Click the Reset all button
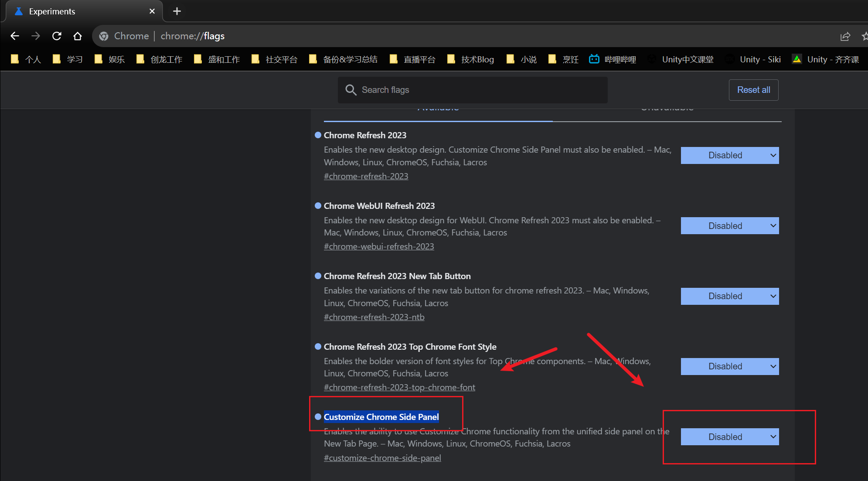The height and width of the screenshot is (481, 868). 753,90
